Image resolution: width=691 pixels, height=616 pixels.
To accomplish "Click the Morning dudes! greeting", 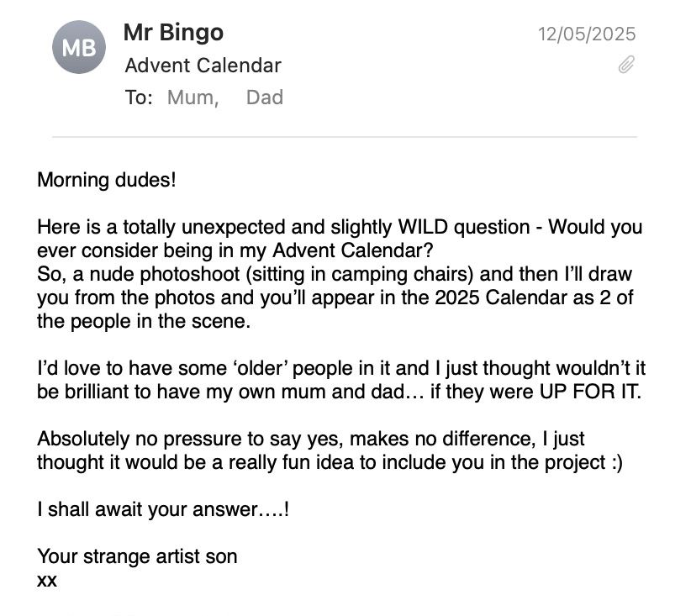I will (107, 180).
